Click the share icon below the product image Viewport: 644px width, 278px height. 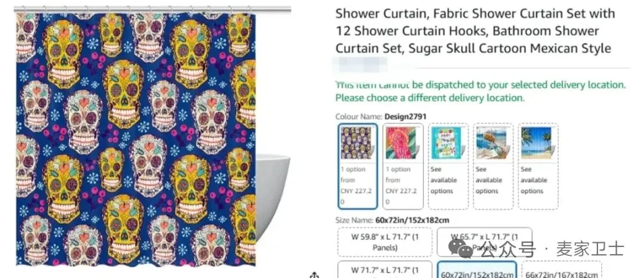315,274
